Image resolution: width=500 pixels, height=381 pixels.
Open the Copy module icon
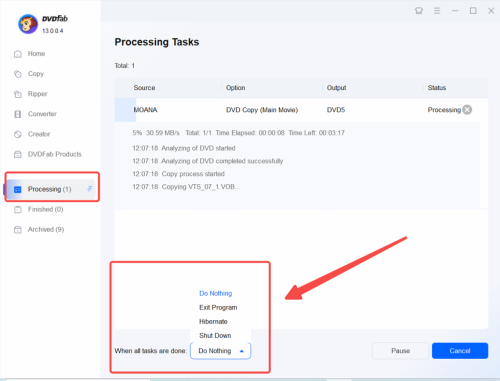click(x=18, y=74)
